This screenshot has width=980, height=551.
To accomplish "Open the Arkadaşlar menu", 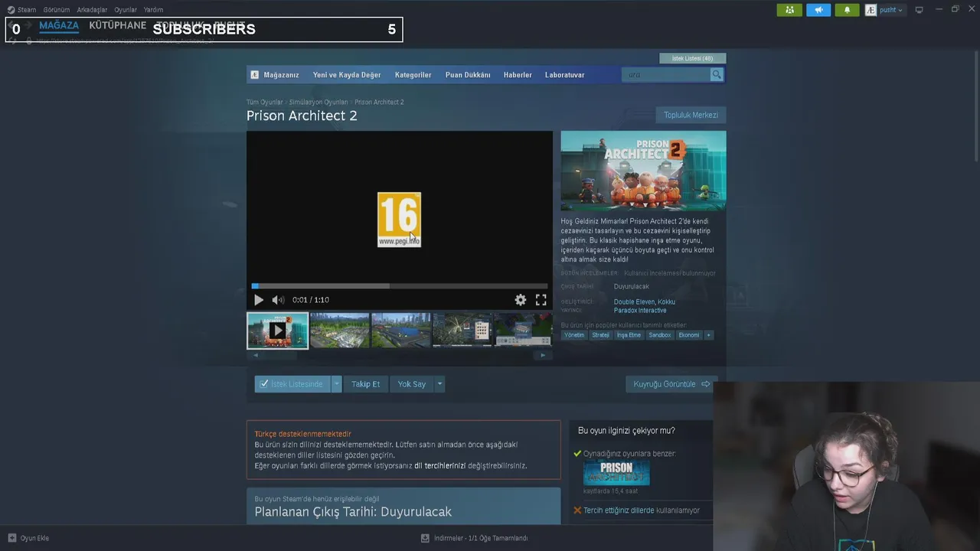I will coord(92,10).
